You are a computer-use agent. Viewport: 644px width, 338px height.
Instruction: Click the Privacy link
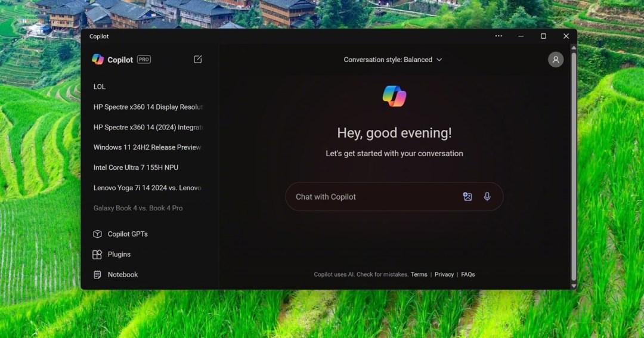[444, 274]
